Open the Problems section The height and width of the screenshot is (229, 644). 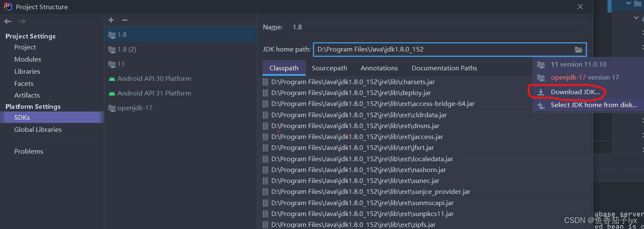click(x=29, y=152)
